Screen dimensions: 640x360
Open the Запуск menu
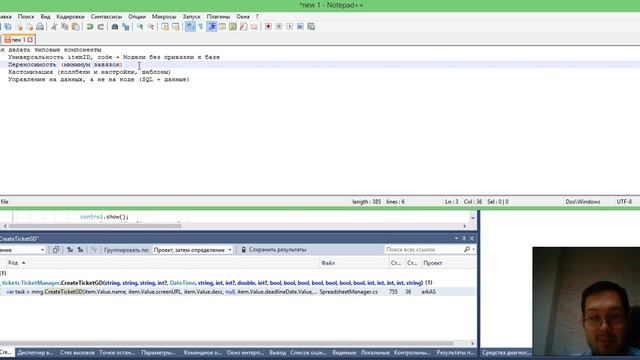click(191, 17)
